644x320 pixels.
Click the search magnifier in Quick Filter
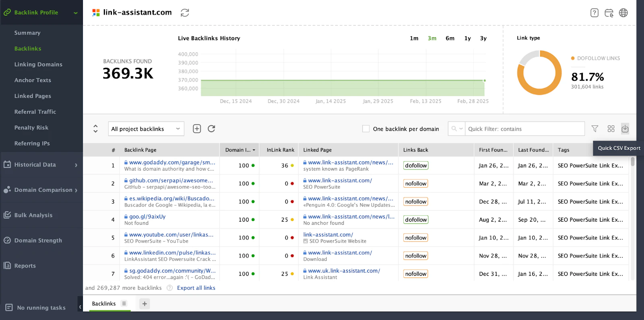(x=454, y=129)
